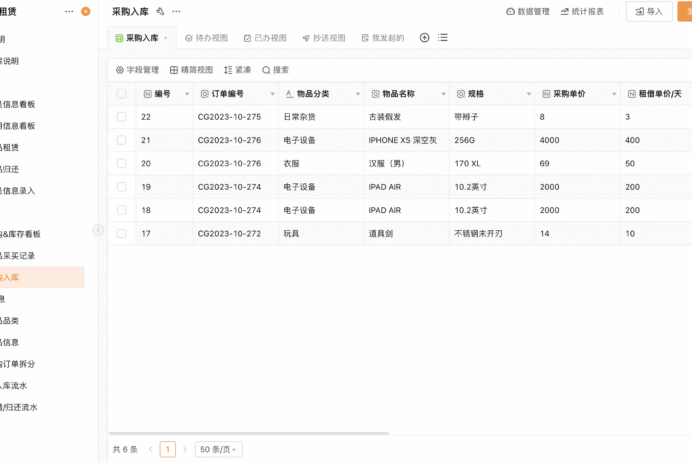Click the 导入 button

(649, 11)
